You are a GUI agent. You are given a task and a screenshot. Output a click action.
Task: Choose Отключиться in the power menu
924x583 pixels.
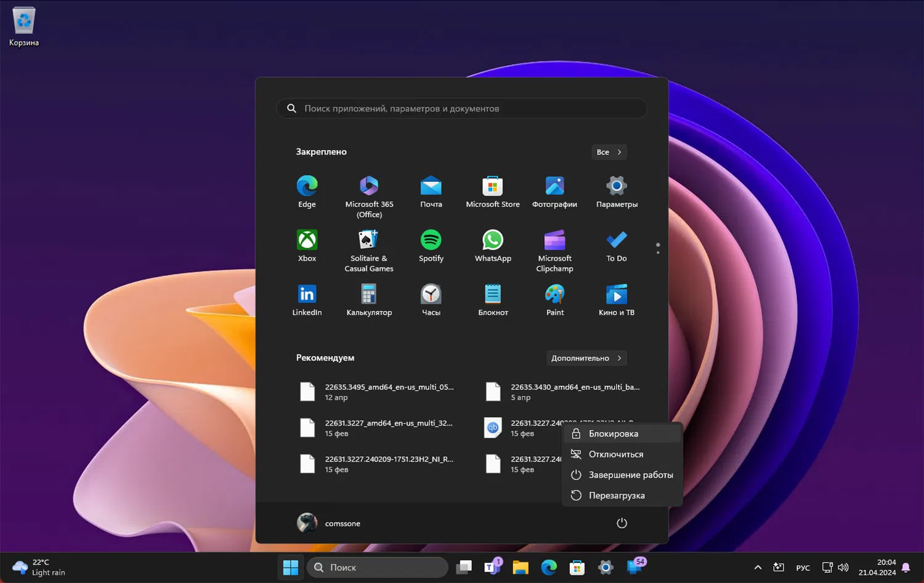(622, 454)
